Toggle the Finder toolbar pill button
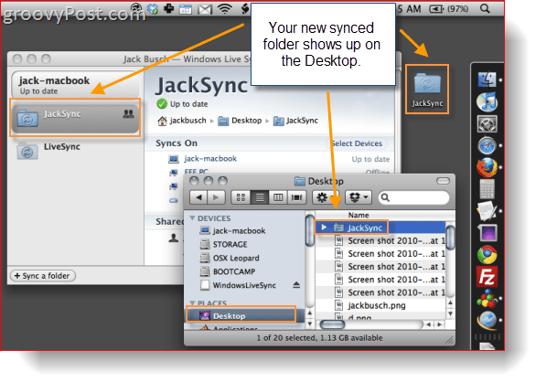Image resolution: width=546 pixels, height=392 pixels. point(443,181)
